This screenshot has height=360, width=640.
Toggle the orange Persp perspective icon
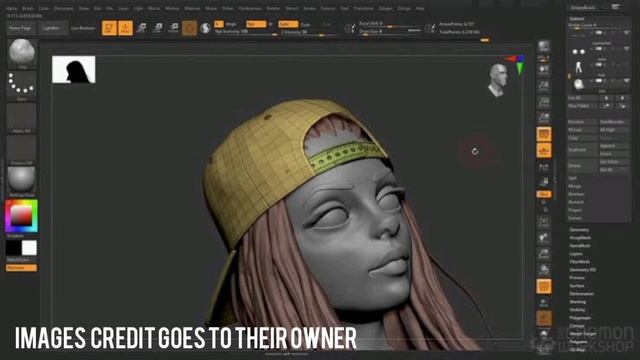coord(544,134)
